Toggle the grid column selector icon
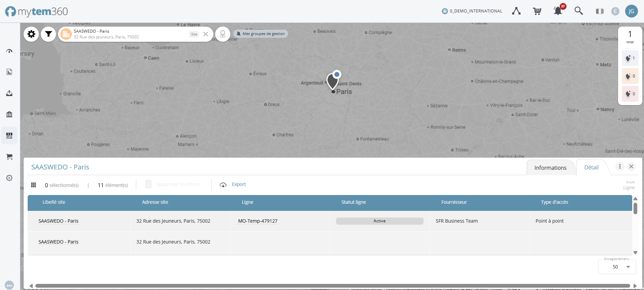 tap(34, 185)
